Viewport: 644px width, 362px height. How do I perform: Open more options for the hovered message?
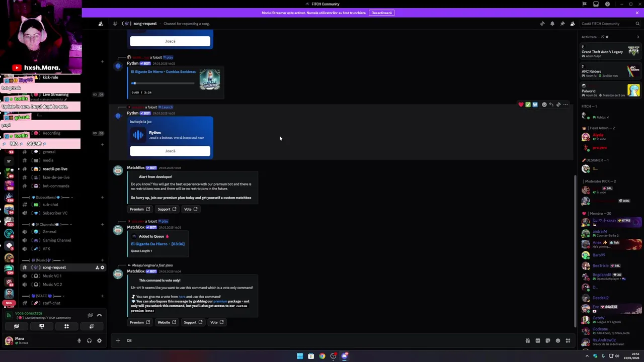coord(566,105)
